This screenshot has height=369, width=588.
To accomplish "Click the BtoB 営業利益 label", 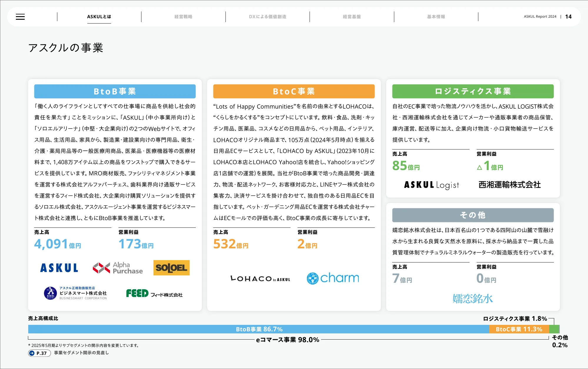I will pos(128,232).
